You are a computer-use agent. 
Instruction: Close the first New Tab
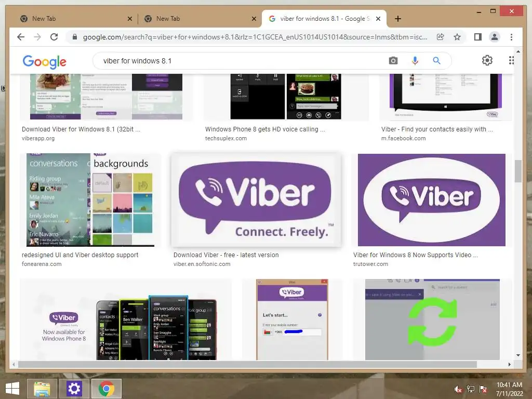129,19
